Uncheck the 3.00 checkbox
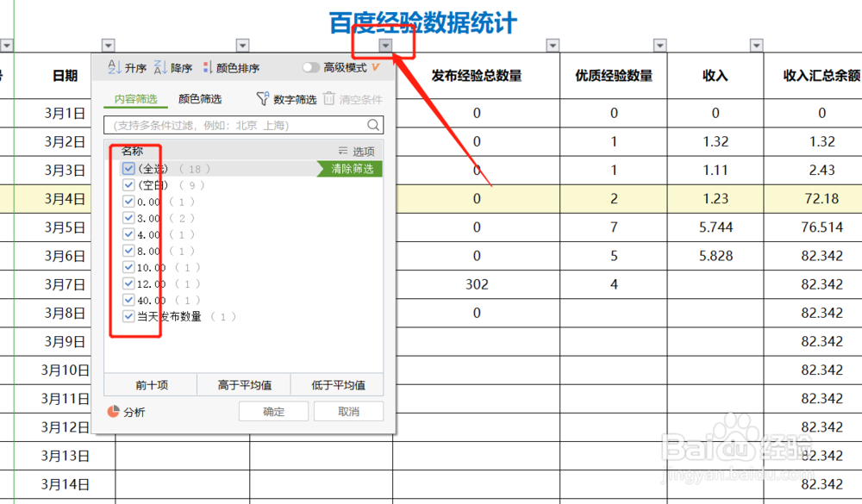 coord(128,218)
